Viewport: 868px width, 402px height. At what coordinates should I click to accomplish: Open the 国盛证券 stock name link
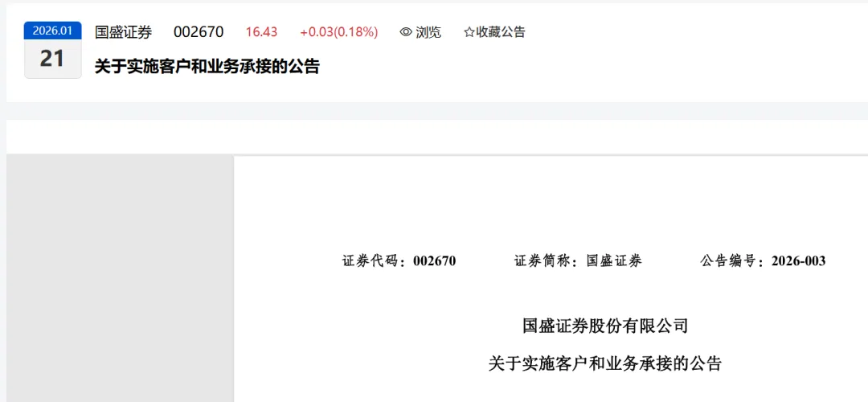point(124,32)
